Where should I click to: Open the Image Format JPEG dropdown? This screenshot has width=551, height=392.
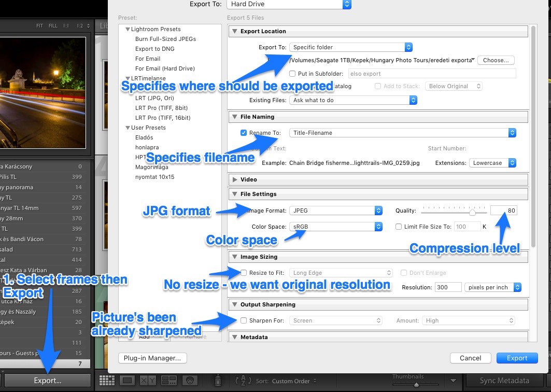coord(336,211)
